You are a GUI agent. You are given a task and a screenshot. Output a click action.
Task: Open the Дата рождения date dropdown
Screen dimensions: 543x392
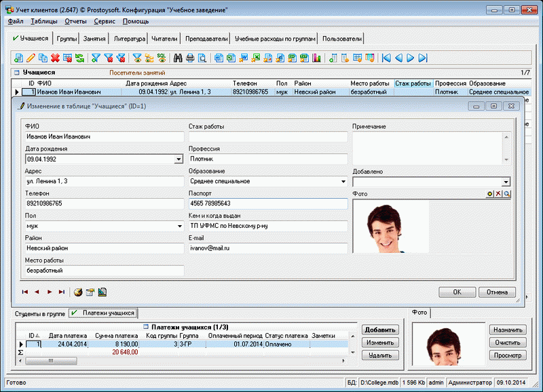pyautogui.click(x=179, y=159)
